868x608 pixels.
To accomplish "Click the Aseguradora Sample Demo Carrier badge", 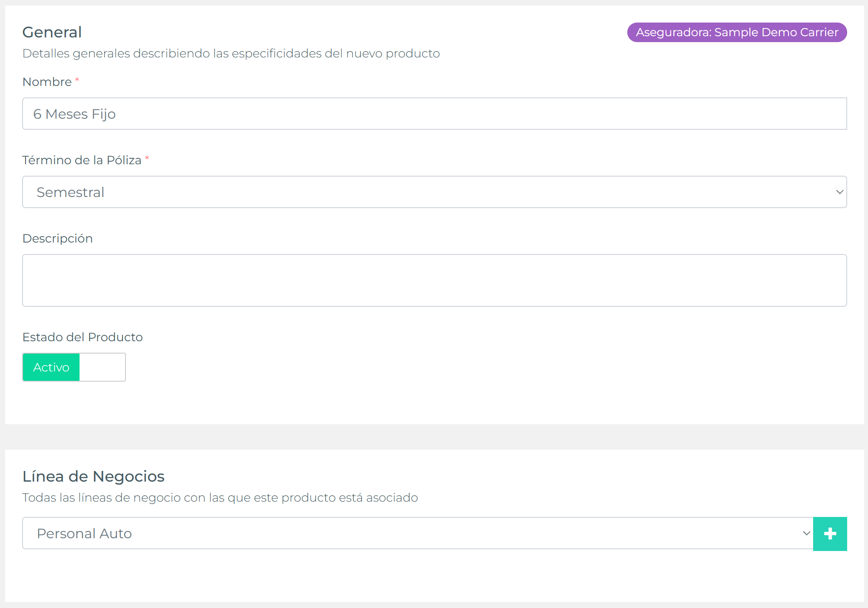I will point(737,32).
